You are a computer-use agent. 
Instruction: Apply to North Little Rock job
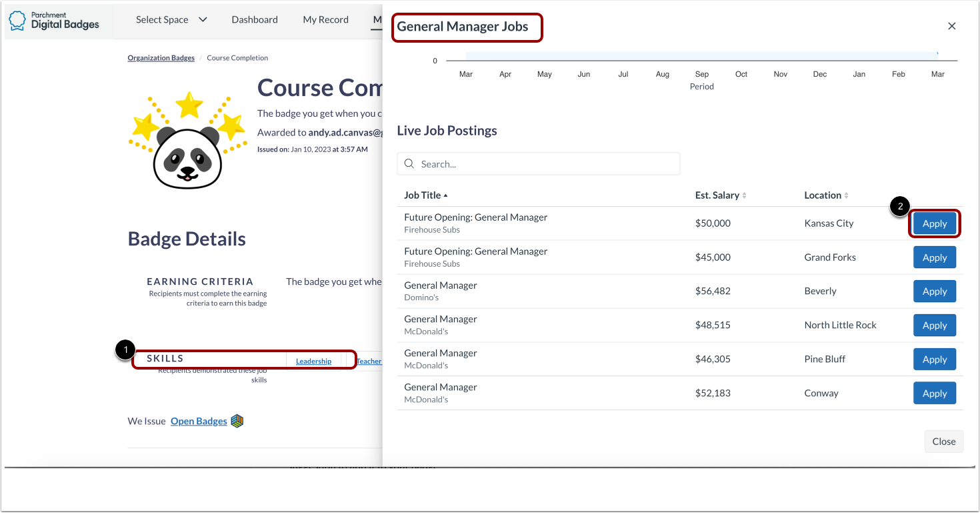pyautogui.click(x=935, y=326)
